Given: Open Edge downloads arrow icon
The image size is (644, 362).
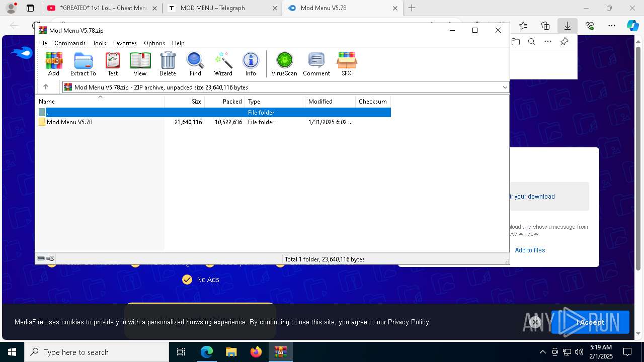Looking at the screenshot, I should click(x=567, y=26).
